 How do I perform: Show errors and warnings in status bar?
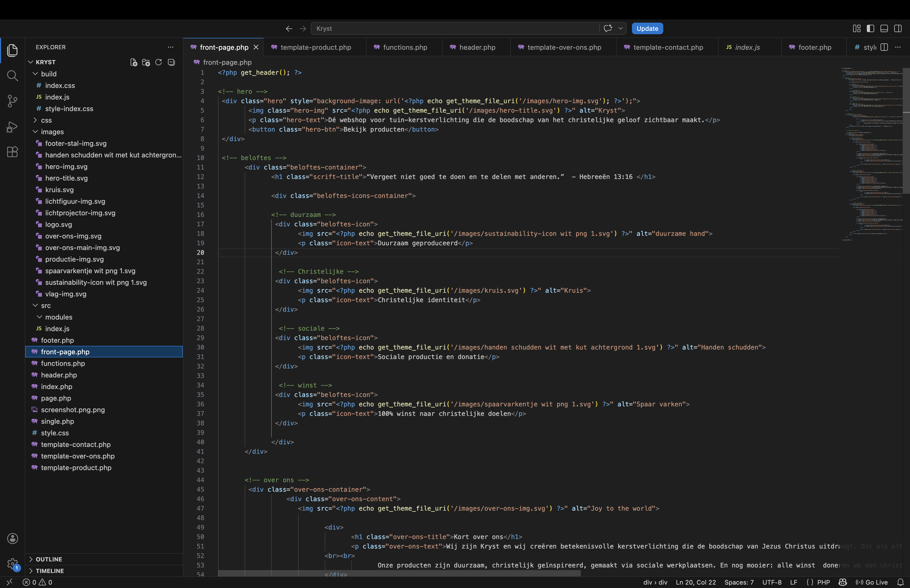point(37,582)
